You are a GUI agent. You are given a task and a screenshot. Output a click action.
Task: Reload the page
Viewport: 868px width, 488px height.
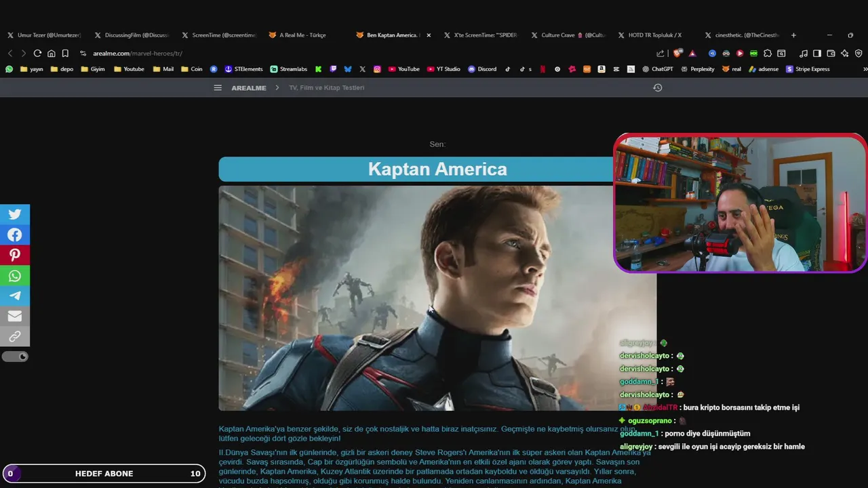click(37, 53)
